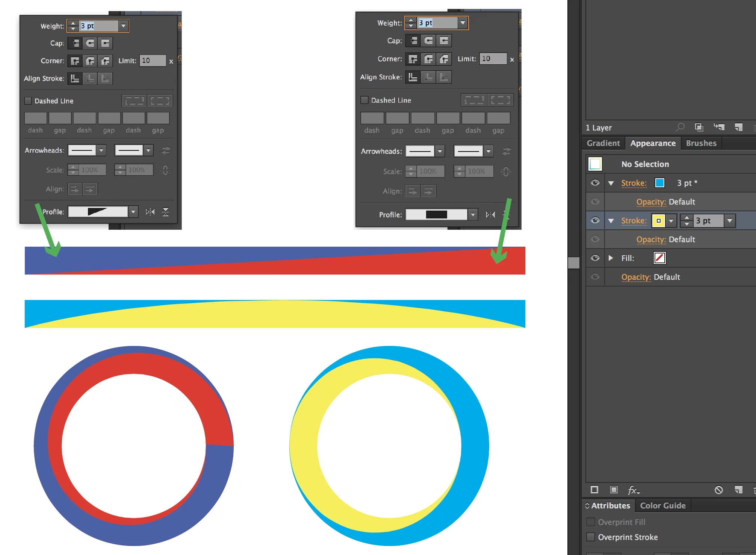The height and width of the screenshot is (555, 756).
Task: Click the Opacity link under yellow Stroke
Action: 651,240
